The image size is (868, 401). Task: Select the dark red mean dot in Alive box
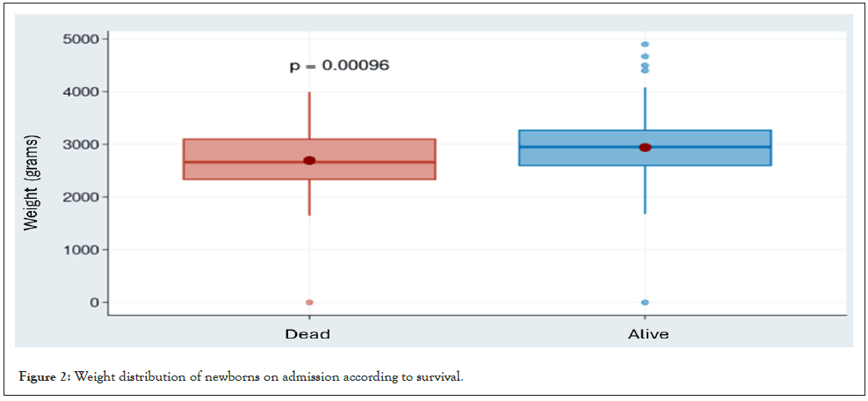click(645, 148)
